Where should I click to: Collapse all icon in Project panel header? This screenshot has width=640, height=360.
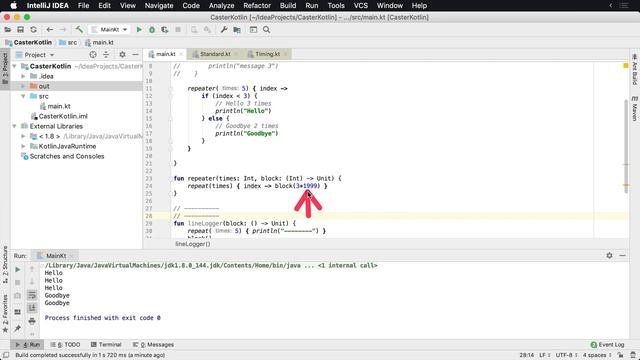click(106, 55)
